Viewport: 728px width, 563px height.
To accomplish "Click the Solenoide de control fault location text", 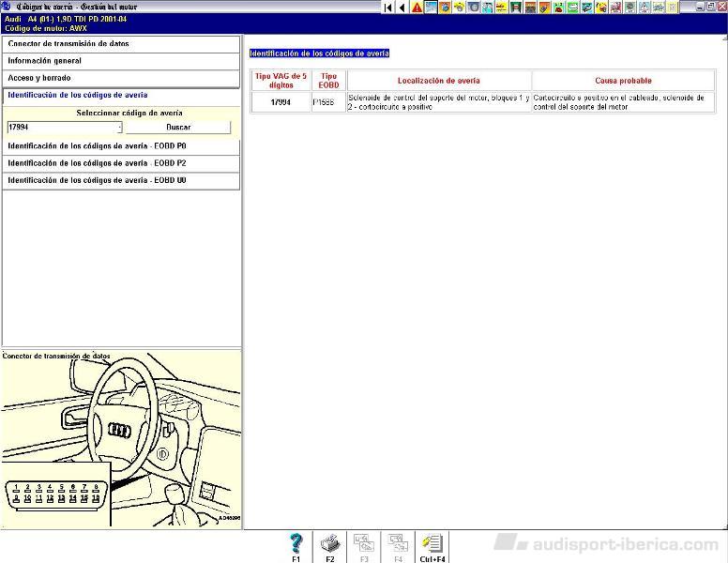I will [439, 102].
